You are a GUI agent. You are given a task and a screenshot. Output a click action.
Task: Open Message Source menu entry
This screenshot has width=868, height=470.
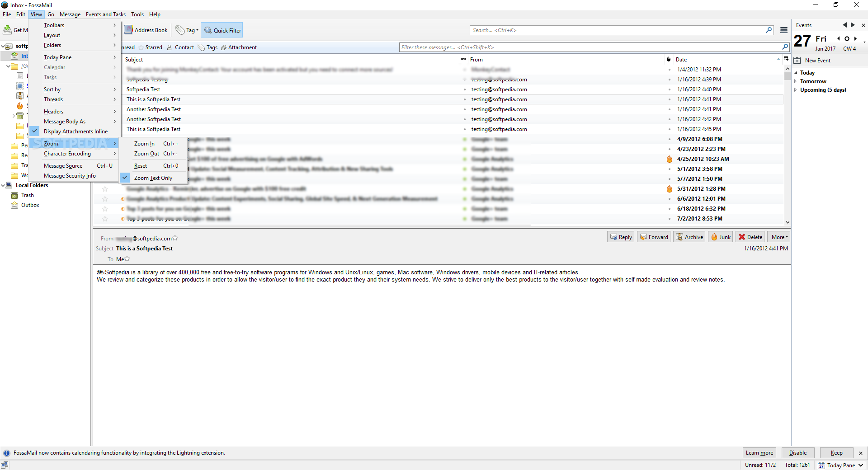[75, 166]
